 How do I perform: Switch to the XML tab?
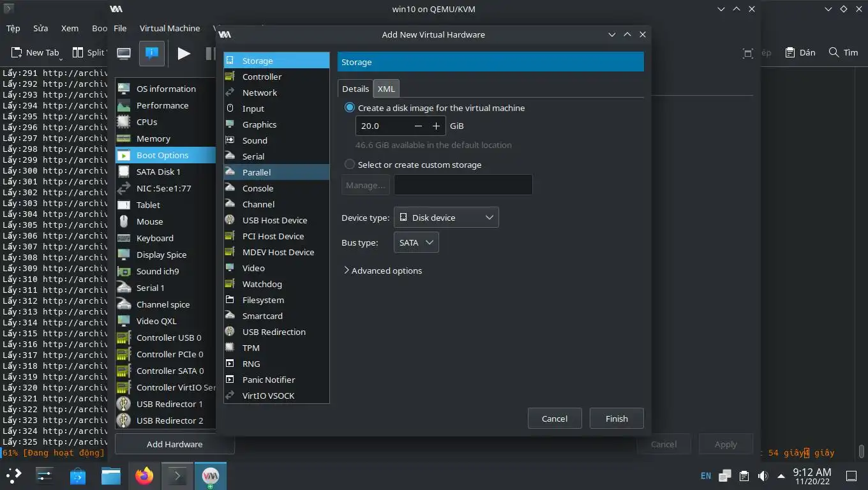pos(386,89)
